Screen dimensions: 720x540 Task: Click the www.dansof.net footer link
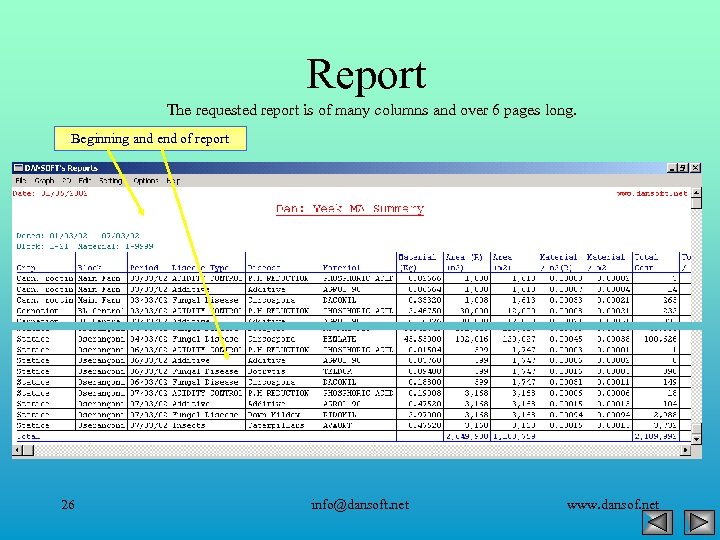613,505
